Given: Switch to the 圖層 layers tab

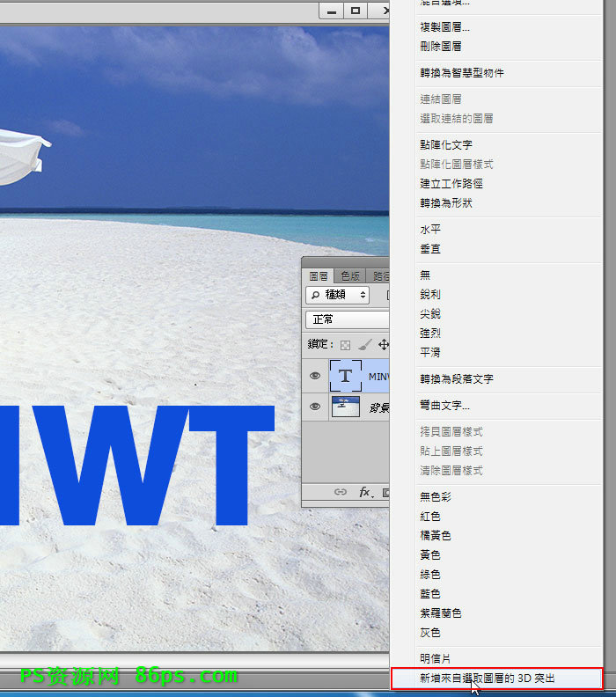Looking at the screenshot, I should click(x=319, y=275).
